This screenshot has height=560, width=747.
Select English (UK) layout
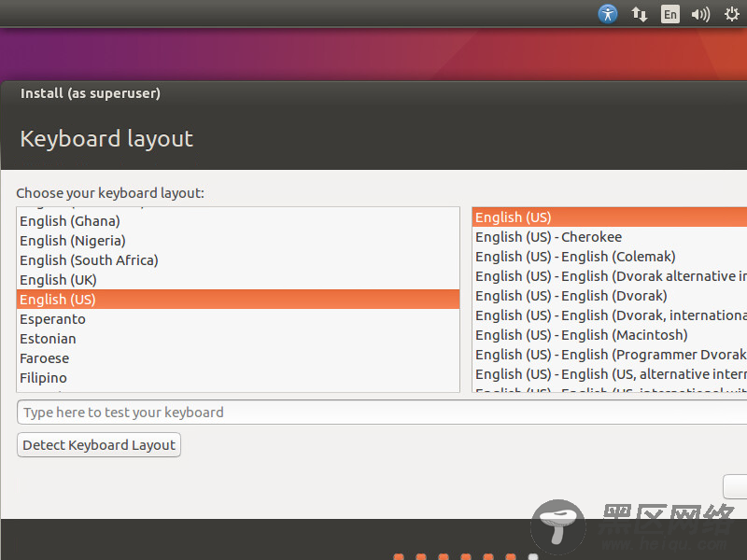click(x=238, y=279)
